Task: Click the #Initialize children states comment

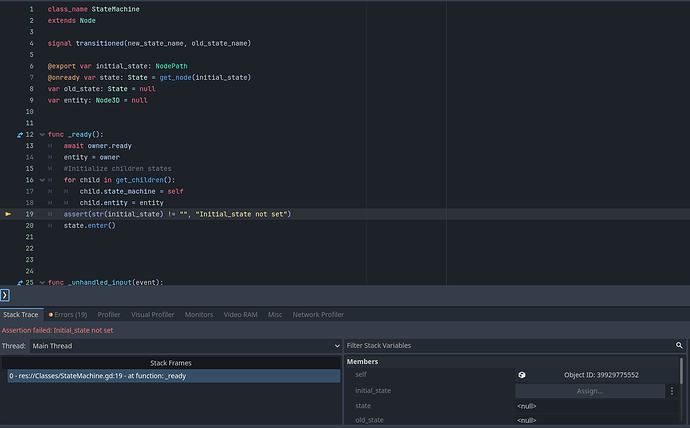Action: point(117,168)
